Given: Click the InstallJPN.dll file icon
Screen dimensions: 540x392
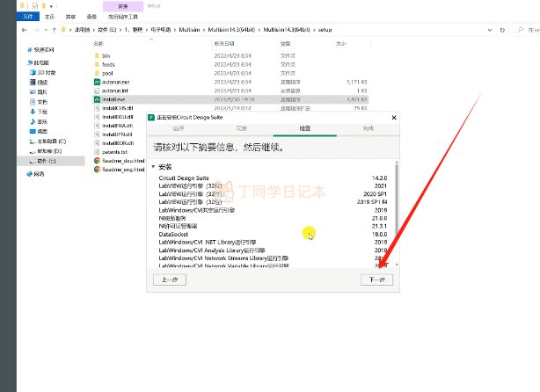Looking at the screenshot, I should tap(97, 134).
